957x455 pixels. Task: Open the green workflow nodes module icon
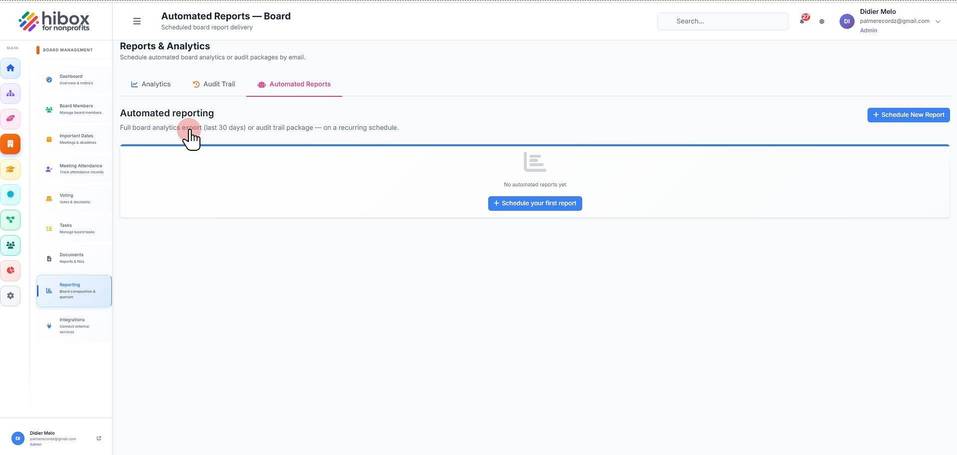point(10,220)
